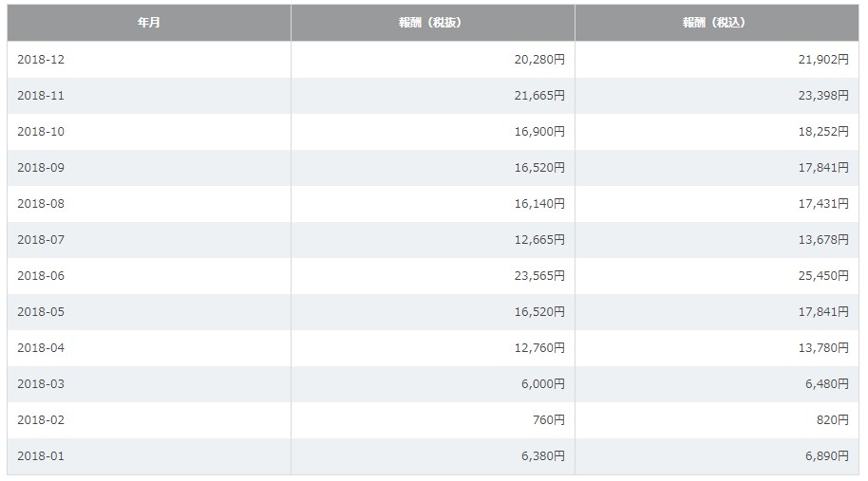Image resolution: width=868 pixels, height=481 pixels.
Task: Click the 2018-09 row label
Action: [x=41, y=168]
